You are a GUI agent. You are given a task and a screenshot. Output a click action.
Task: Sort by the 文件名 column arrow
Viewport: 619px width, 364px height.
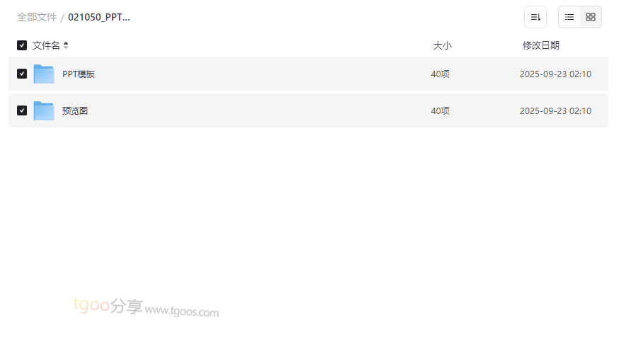coord(66,45)
